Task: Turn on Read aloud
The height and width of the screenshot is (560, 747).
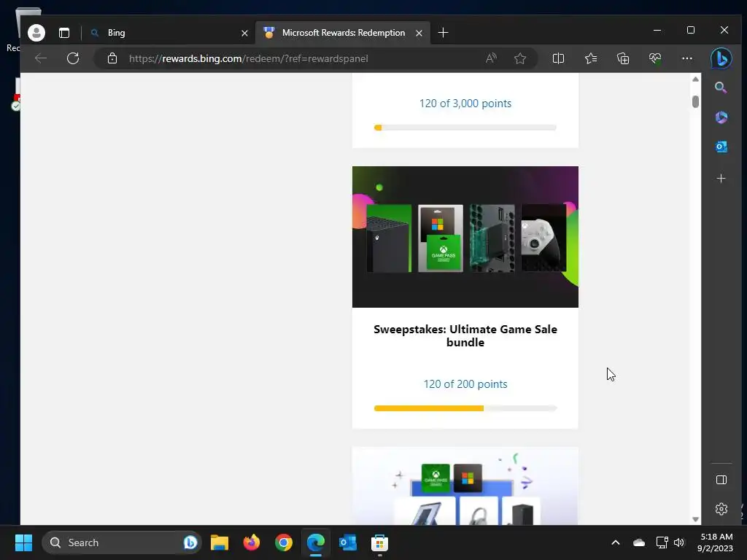Action: (x=491, y=58)
